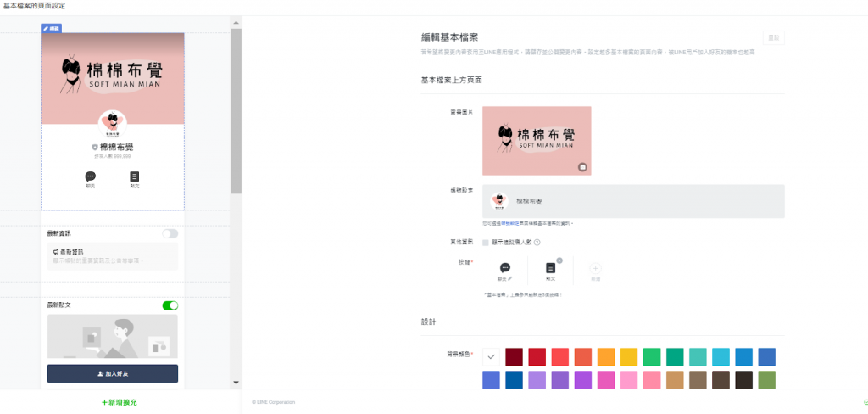This screenshot has height=414, width=868.
Task: Click the round profile avatar in the phone preview
Action: pyautogui.click(x=113, y=124)
